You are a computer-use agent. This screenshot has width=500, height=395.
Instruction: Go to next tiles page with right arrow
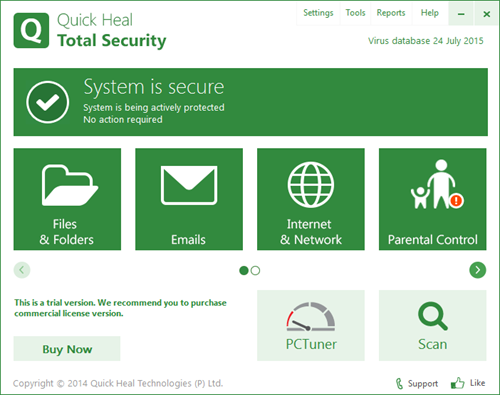478,270
